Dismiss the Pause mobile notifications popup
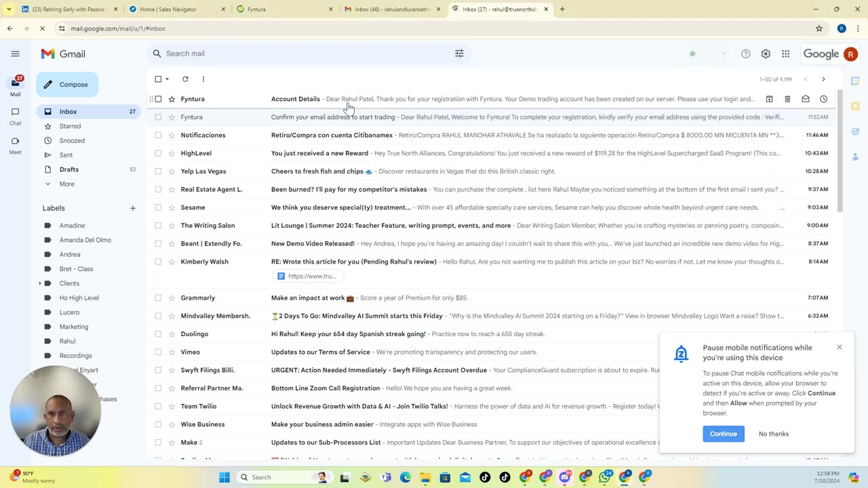This screenshot has height=488, width=868. (x=840, y=347)
